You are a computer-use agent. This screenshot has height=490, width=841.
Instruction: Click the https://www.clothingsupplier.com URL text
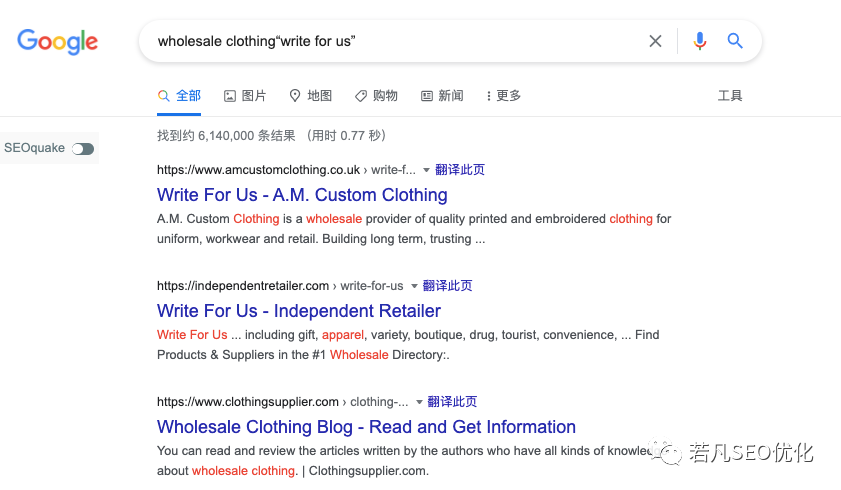tap(248, 402)
